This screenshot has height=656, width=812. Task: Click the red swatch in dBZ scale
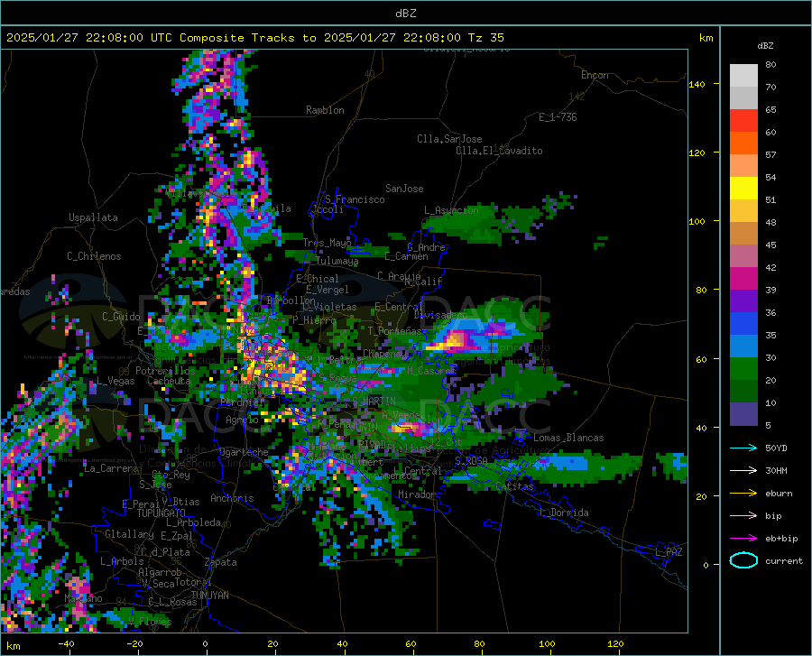(x=743, y=121)
